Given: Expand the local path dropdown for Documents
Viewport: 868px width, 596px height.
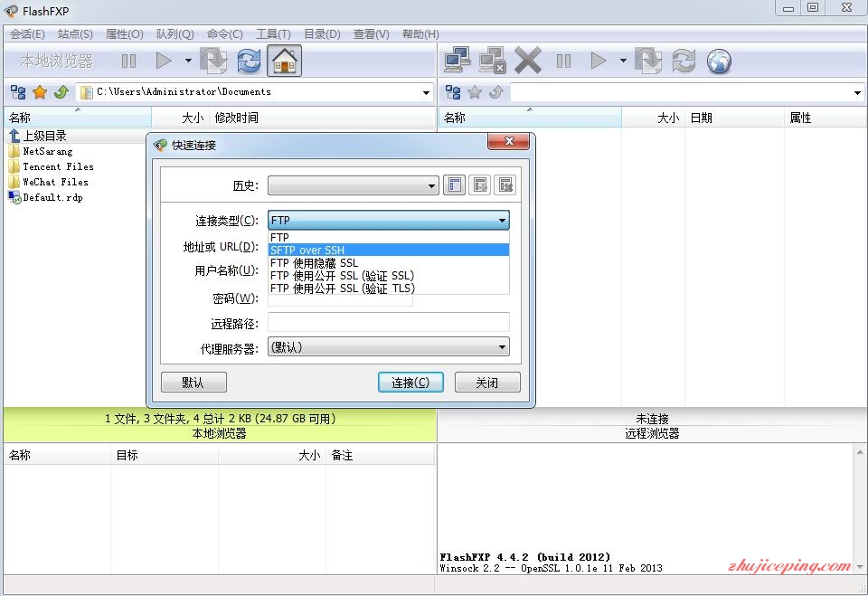Looking at the screenshot, I should 426,92.
